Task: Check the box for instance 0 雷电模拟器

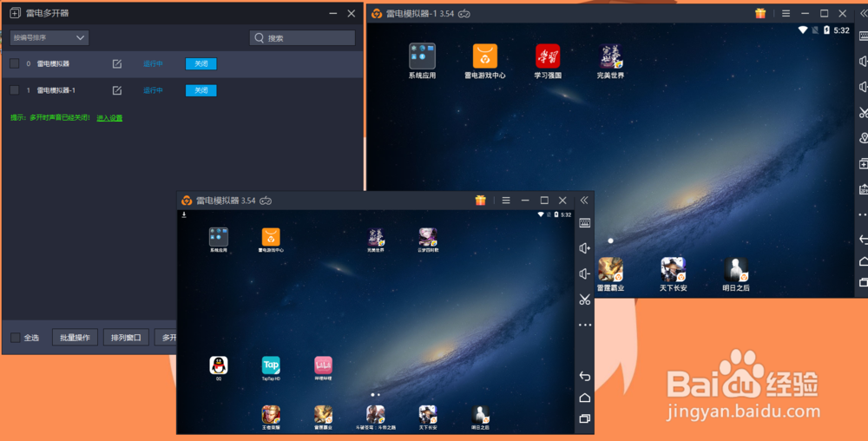Action: [15, 63]
